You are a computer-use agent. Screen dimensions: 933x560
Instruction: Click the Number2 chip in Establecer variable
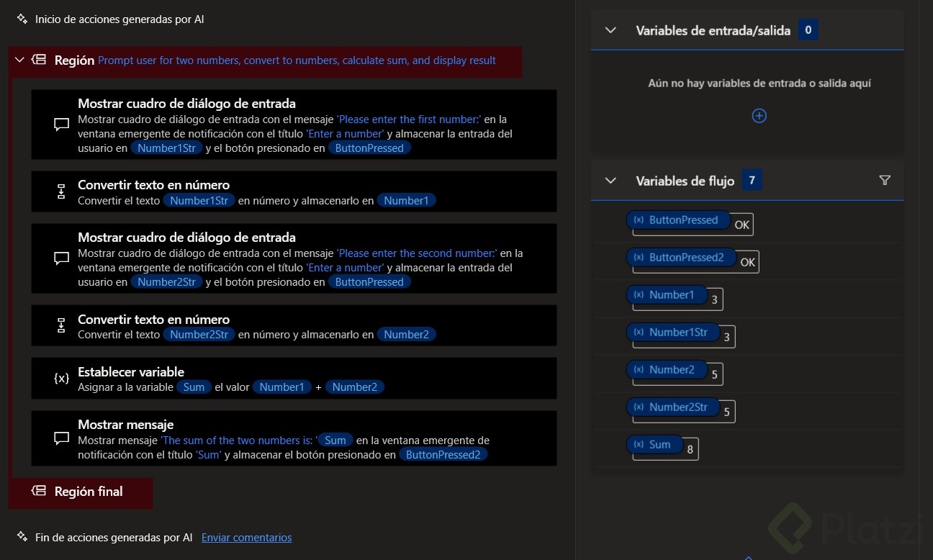(355, 387)
